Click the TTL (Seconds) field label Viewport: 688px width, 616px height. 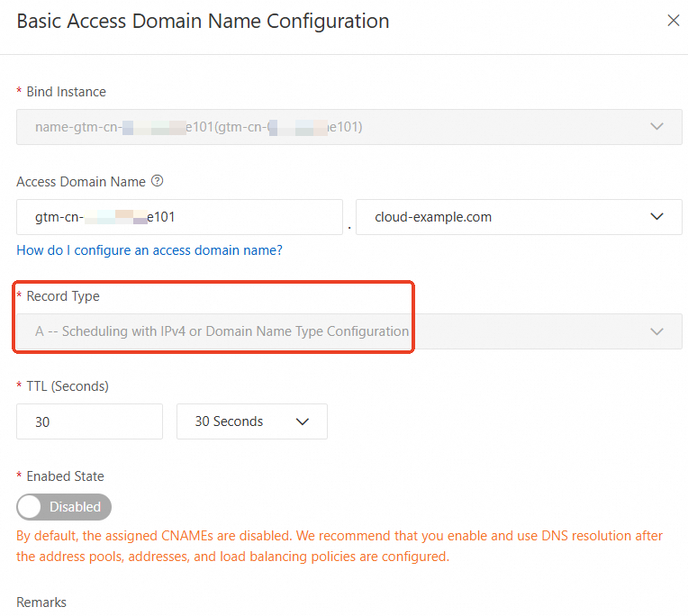click(68, 386)
